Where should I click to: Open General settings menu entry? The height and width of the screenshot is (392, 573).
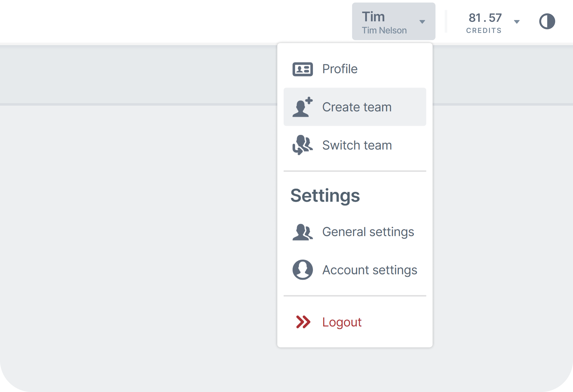pos(355,232)
